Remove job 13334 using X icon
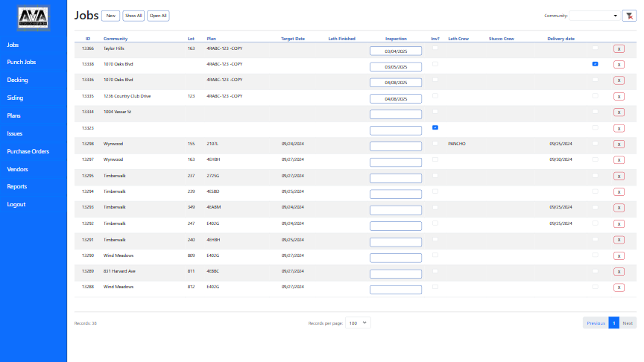Screen dimensions: 644x362 [x=619, y=112]
